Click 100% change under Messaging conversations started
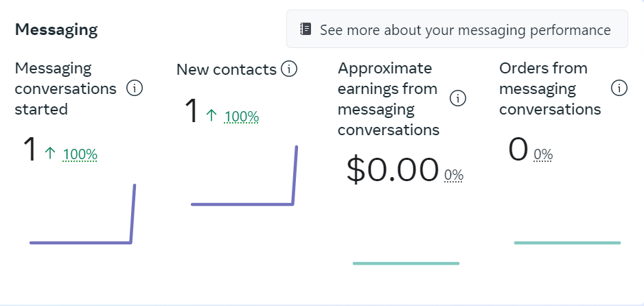This screenshot has height=306, width=644. pyautogui.click(x=80, y=155)
